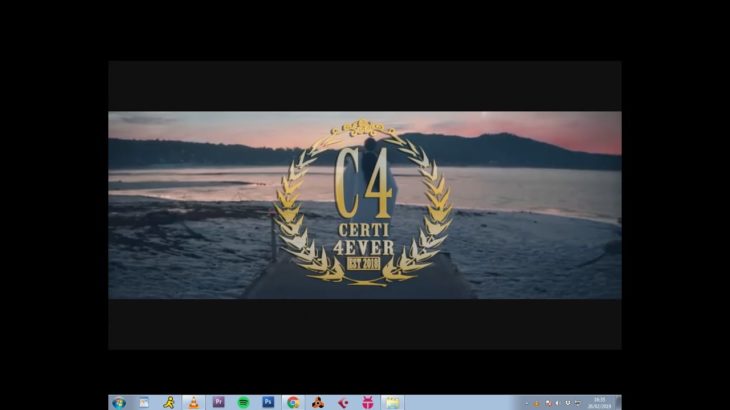Viewport: 730px width, 410px height.
Task: Launch AIM from the taskbar
Action: click(x=169, y=402)
